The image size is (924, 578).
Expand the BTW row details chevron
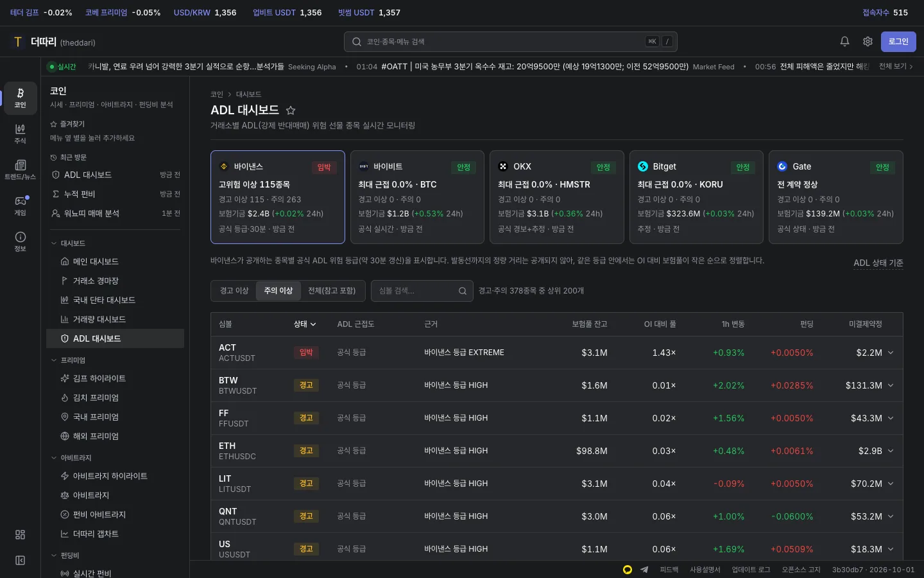click(891, 385)
